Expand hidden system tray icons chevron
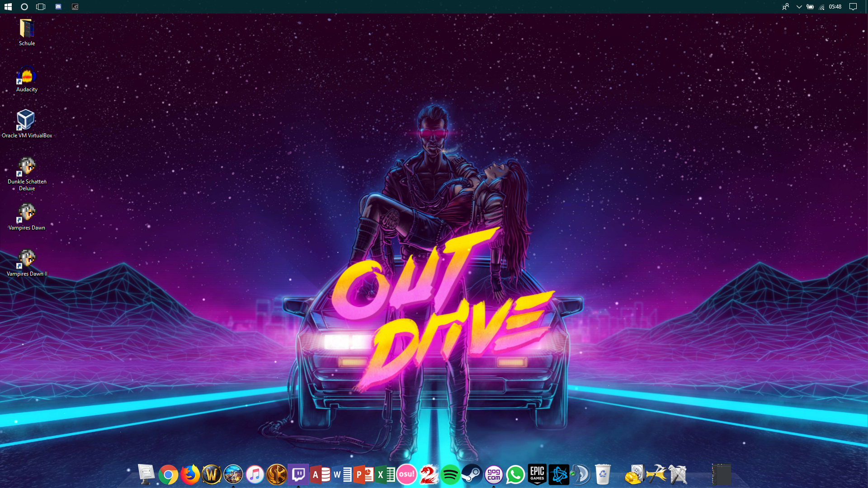This screenshot has width=868, height=488. (x=799, y=7)
